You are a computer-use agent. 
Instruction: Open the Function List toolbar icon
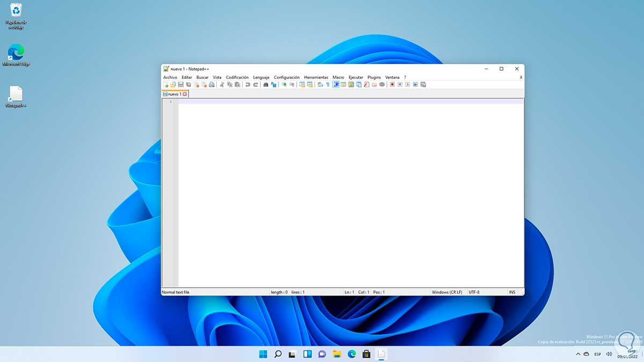(367, 85)
